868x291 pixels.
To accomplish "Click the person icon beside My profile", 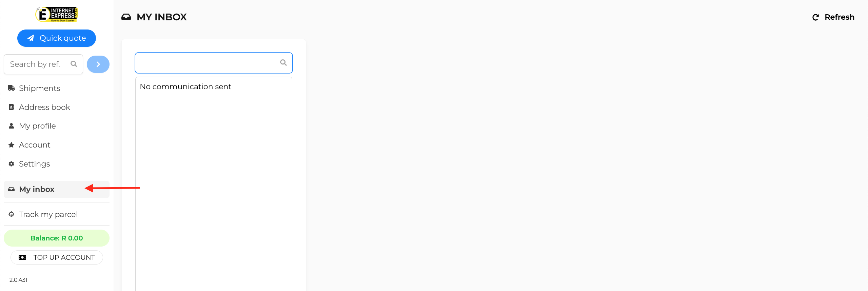I will [x=11, y=126].
